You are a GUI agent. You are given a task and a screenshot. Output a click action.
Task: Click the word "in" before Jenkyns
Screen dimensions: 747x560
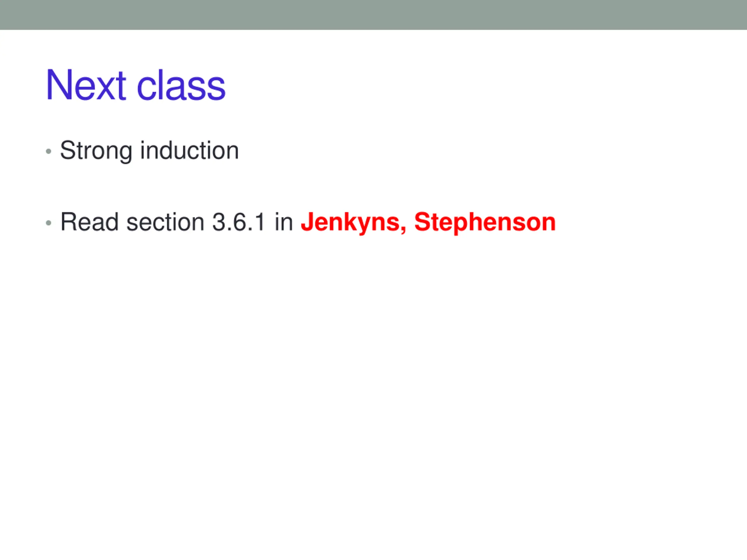pyautogui.click(x=284, y=222)
